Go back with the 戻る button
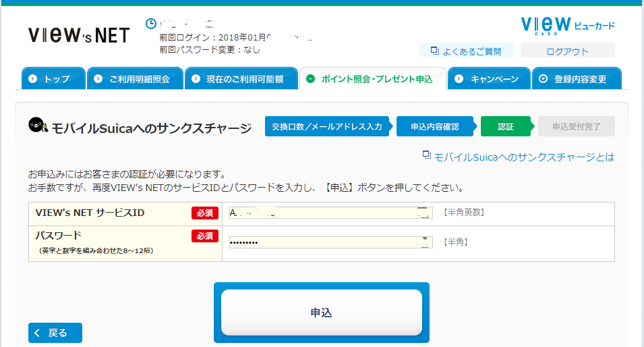Viewport: 644px width, 347px height. click(55, 333)
